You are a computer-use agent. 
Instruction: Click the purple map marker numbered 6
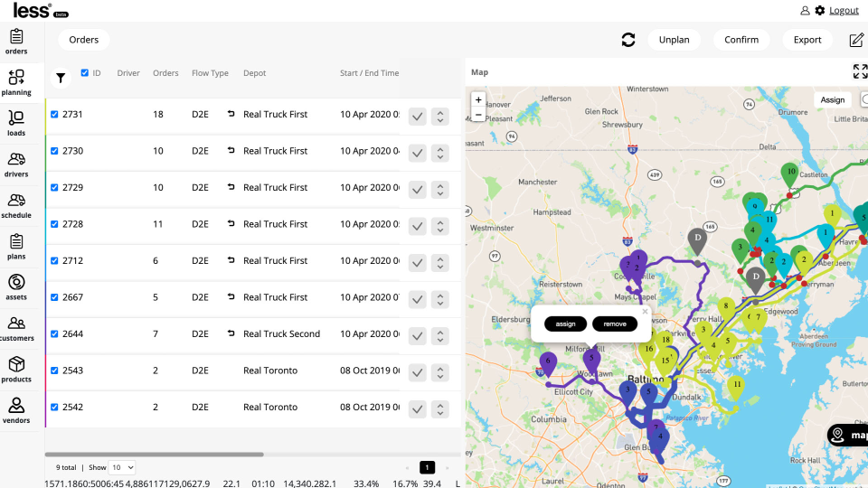coord(548,363)
